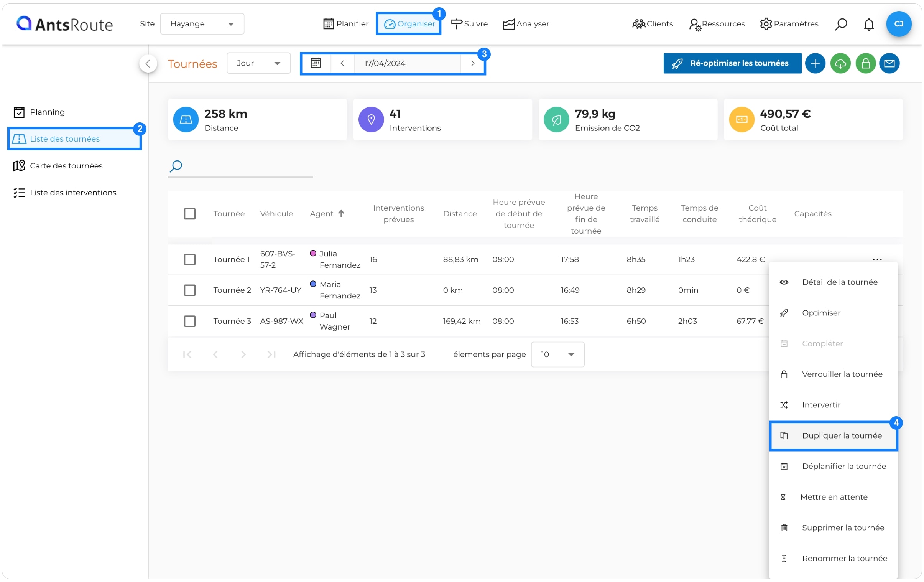
Task: Open the Ressources section
Action: [717, 24]
